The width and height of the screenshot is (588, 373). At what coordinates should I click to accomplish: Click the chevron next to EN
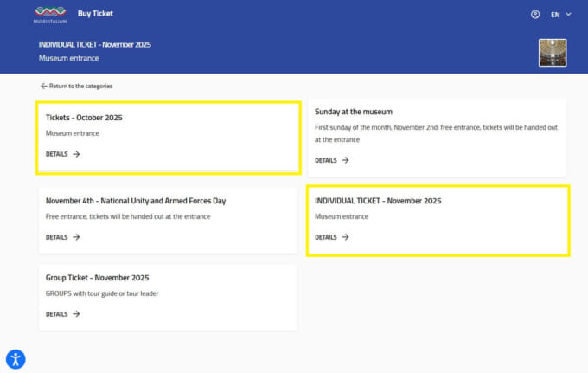(x=568, y=14)
